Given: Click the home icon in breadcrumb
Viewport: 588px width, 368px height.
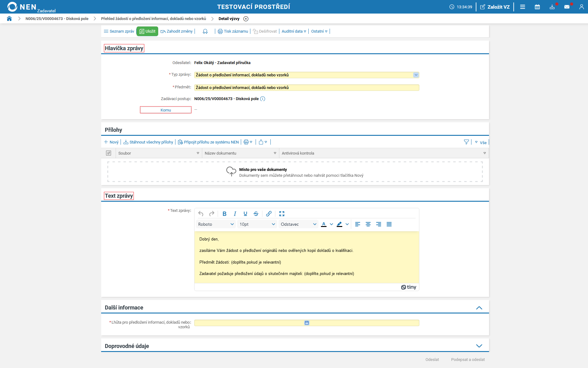Looking at the screenshot, I should pyautogui.click(x=9, y=19).
